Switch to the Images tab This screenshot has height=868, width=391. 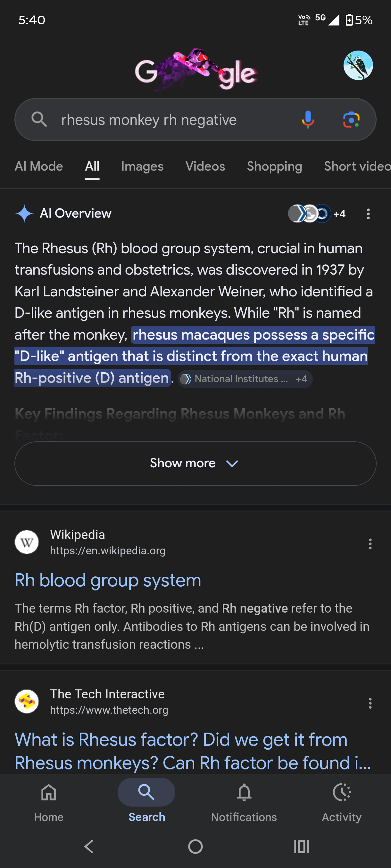142,166
